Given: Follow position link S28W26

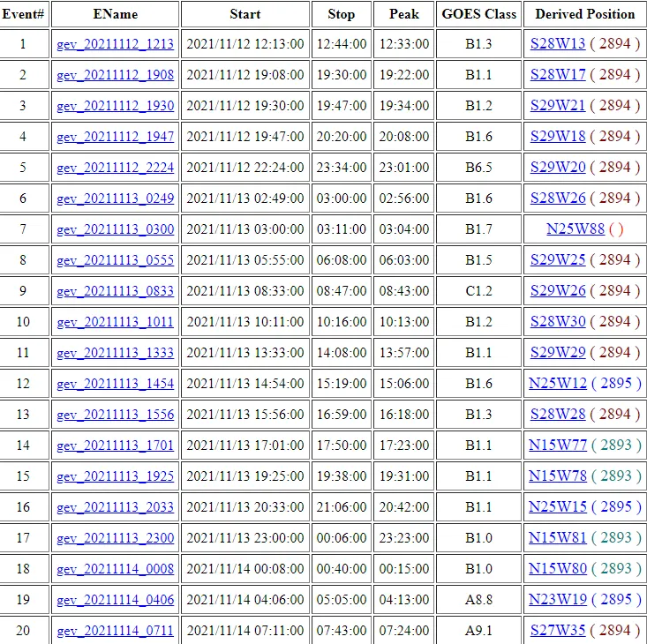Looking at the screenshot, I should tap(558, 198).
